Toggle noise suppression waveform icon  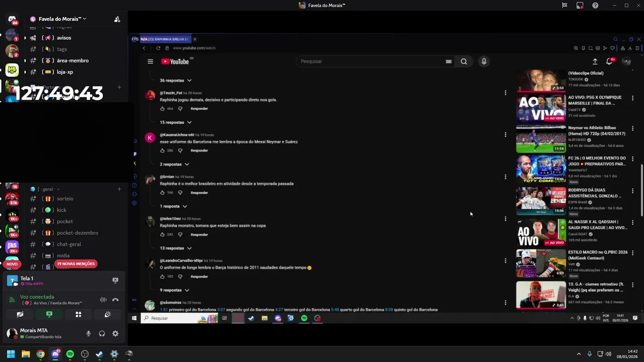tap(103, 300)
